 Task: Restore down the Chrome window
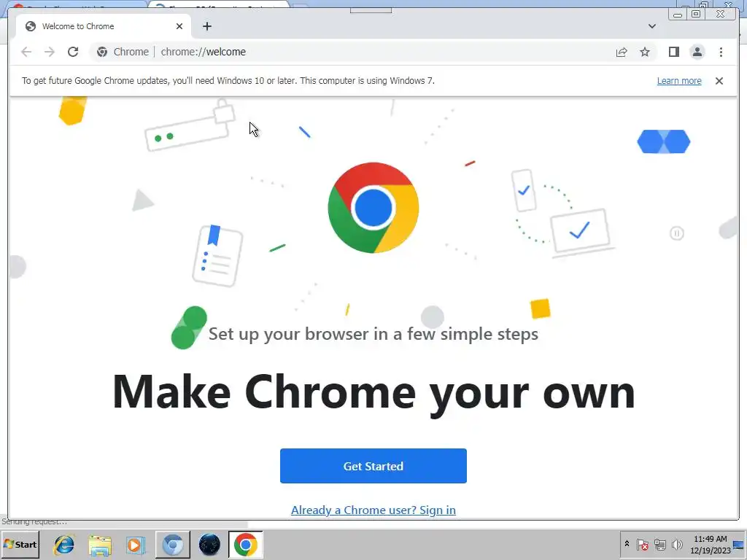click(695, 15)
